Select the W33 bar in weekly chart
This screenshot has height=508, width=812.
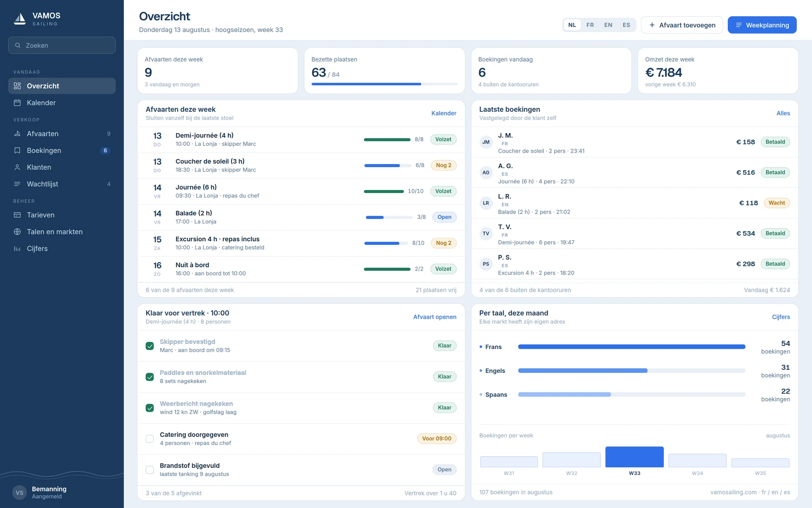pos(634,457)
